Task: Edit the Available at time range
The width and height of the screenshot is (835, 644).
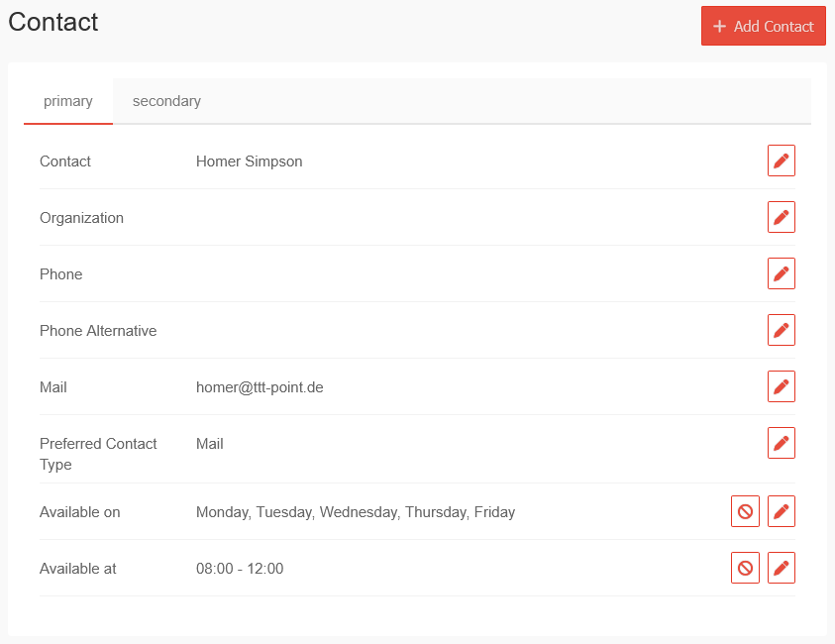Action: tap(781, 568)
